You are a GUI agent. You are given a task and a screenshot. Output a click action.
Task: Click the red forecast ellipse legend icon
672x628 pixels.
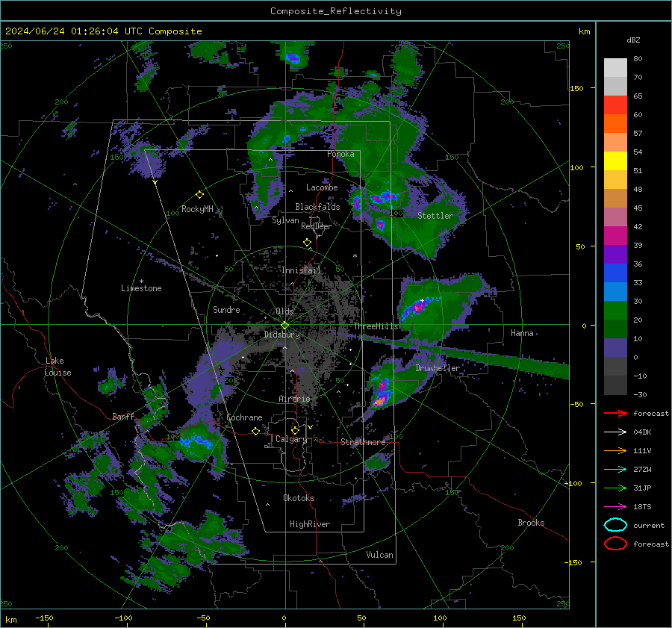615,544
